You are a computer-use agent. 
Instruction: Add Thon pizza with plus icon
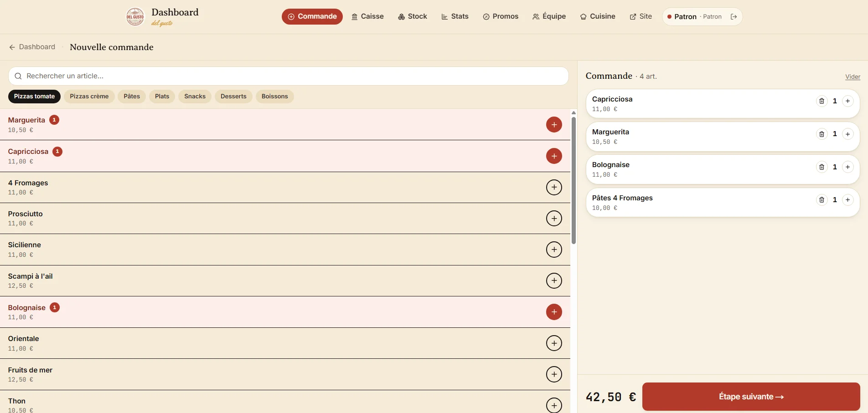coord(554,405)
